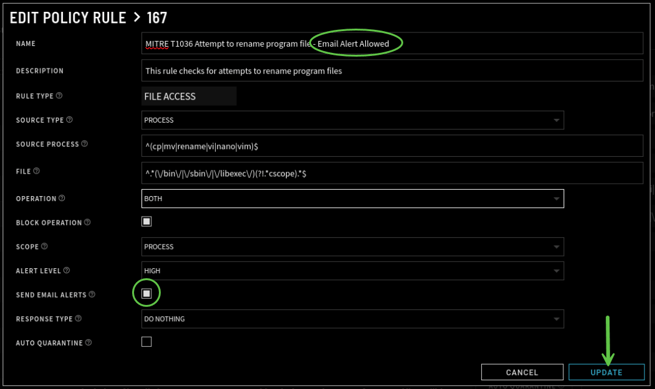Open the Rule Type help icon
655x389 pixels.
click(59, 96)
